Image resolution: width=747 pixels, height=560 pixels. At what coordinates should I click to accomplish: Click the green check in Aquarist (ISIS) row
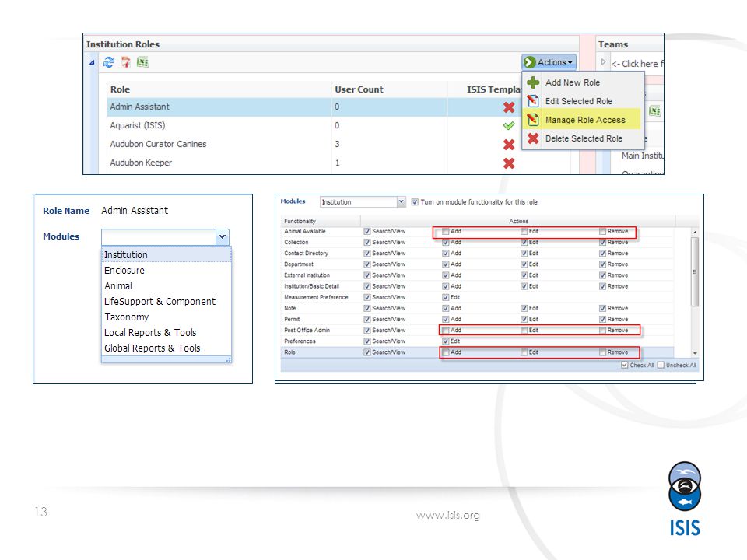509,126
